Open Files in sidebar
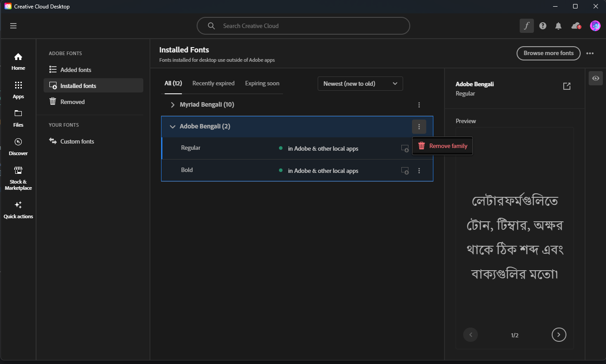Viewport: 606px width, 364px height. click(x=18, y=119)
